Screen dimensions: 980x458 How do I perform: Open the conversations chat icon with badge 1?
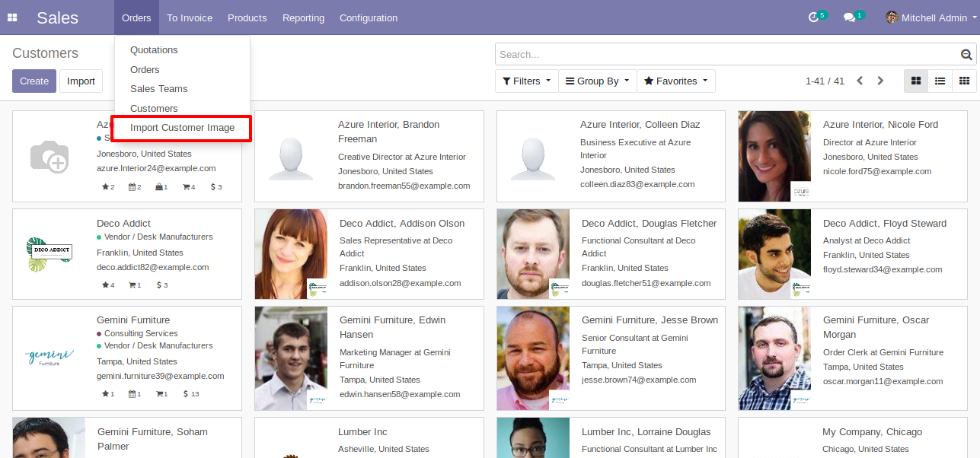coord(850,17)
